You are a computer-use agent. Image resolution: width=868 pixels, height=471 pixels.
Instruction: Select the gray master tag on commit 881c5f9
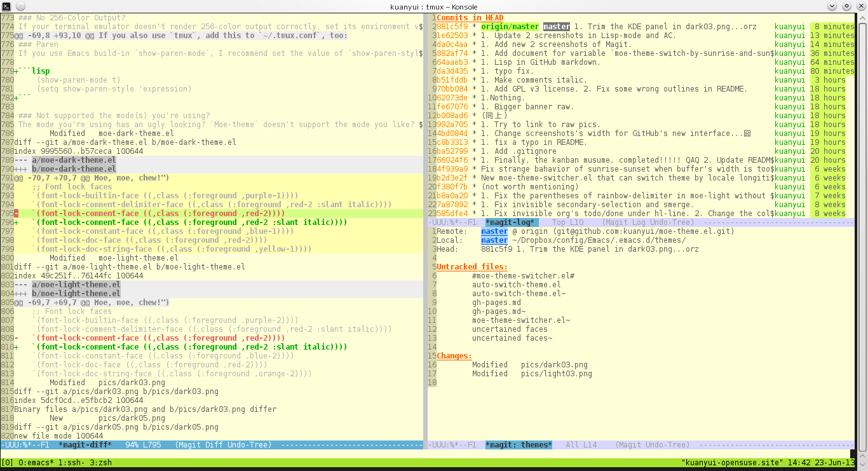tap(557, 27)
